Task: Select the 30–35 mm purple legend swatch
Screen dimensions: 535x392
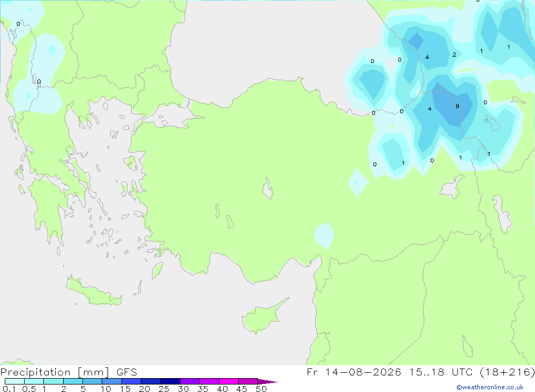Action: tap(190, 381)
